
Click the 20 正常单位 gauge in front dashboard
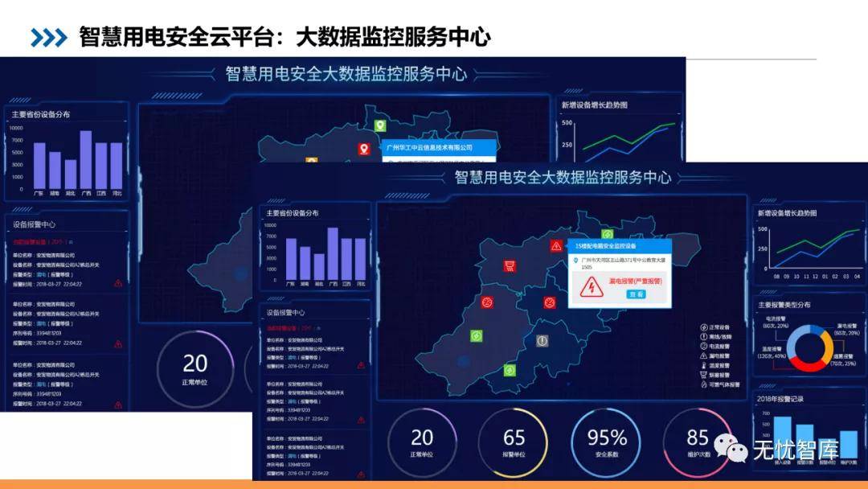click(422, 441)
